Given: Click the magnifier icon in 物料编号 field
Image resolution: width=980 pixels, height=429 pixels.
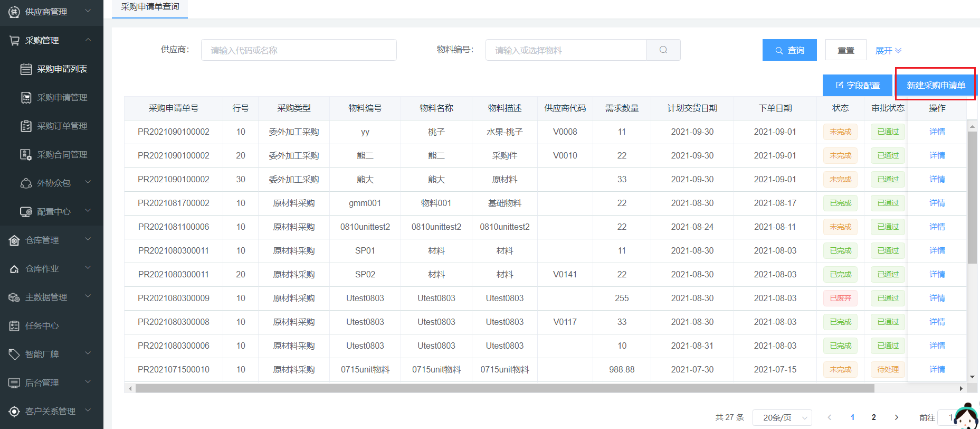Looking at the screenshot, I should point(663,50).
